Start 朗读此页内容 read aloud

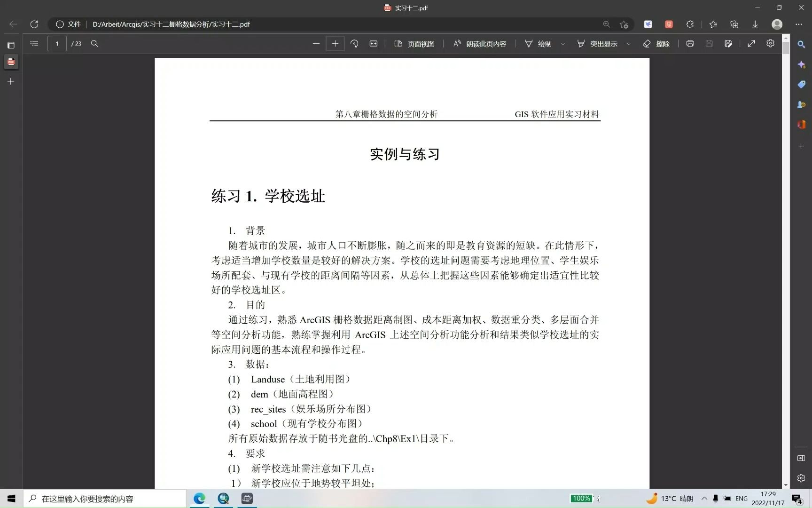point(479,43)
